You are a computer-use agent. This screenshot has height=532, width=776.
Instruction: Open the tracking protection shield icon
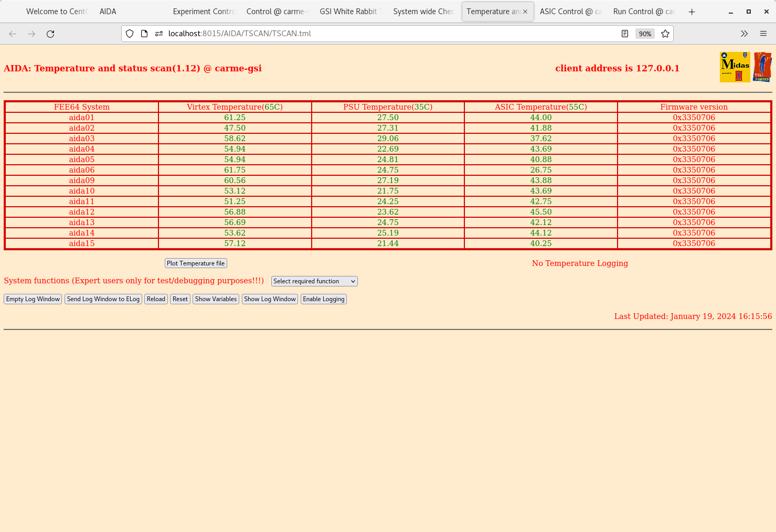coord(130,34)
